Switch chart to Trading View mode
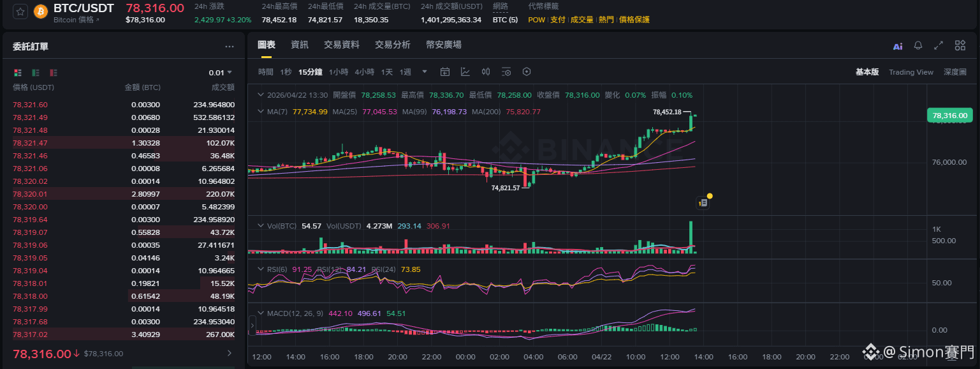This screenshot has width=980, height=369. (911, 72)
